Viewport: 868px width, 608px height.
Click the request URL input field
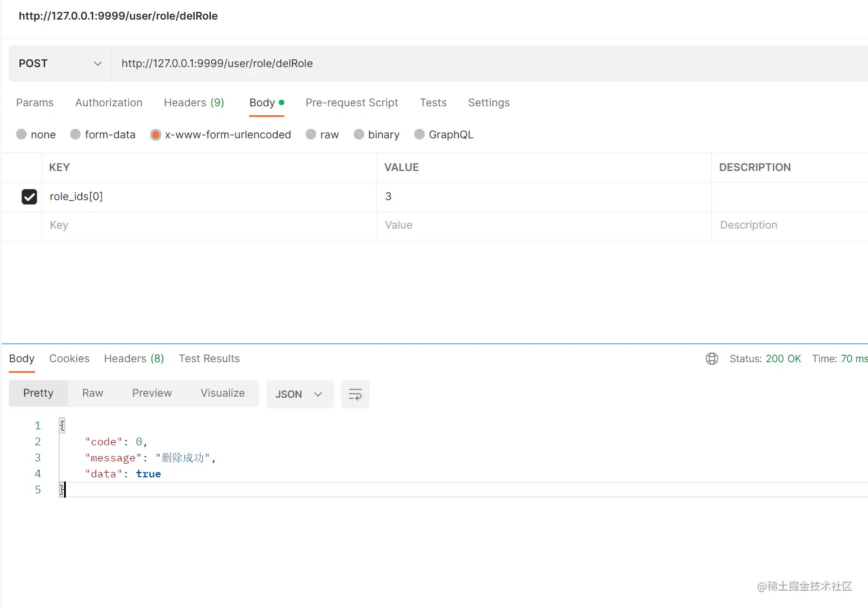[x=489, y=64]
